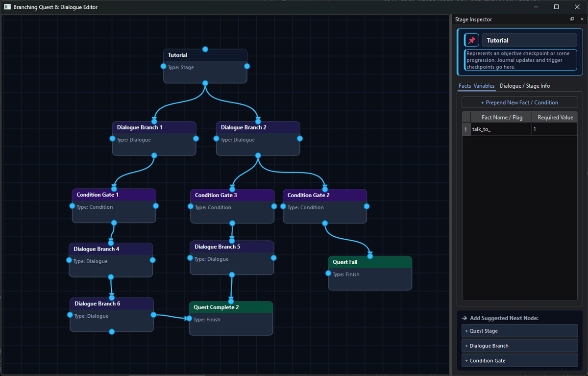Screen dimensions: 588x376
Task: Click the top port of Quest Fail node
Action: 370,256
